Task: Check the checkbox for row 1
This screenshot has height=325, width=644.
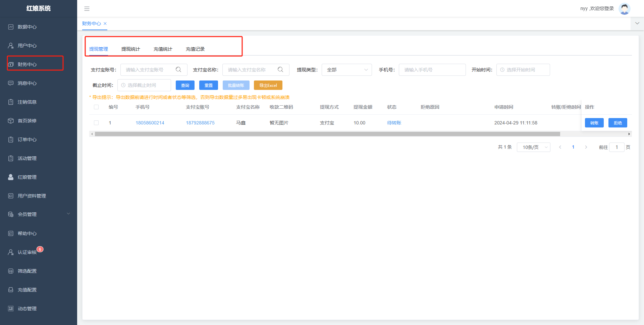Action: 96,123
